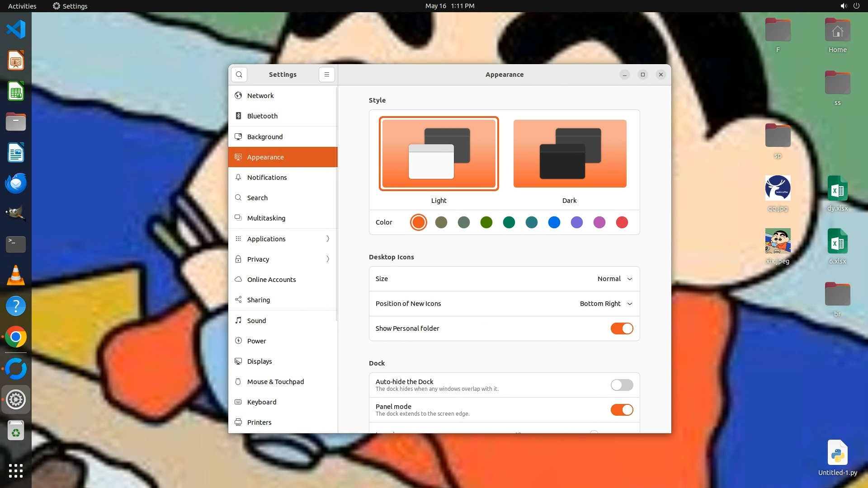
Task: Turn off the Panel mode switch
Action: (x=622, y=410)
